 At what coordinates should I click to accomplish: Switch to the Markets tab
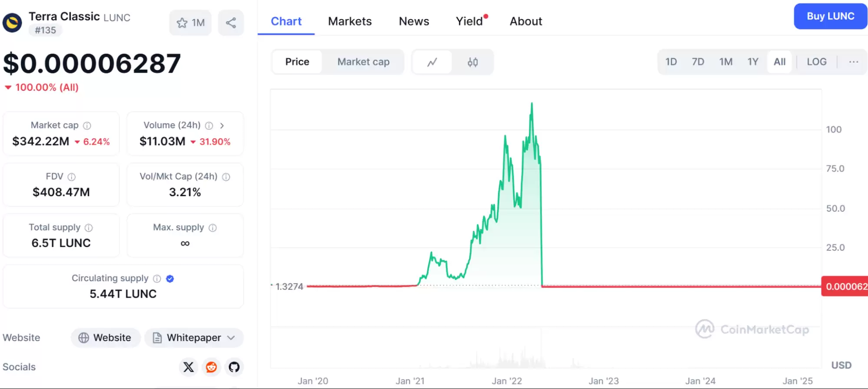[x=350, y=21]
